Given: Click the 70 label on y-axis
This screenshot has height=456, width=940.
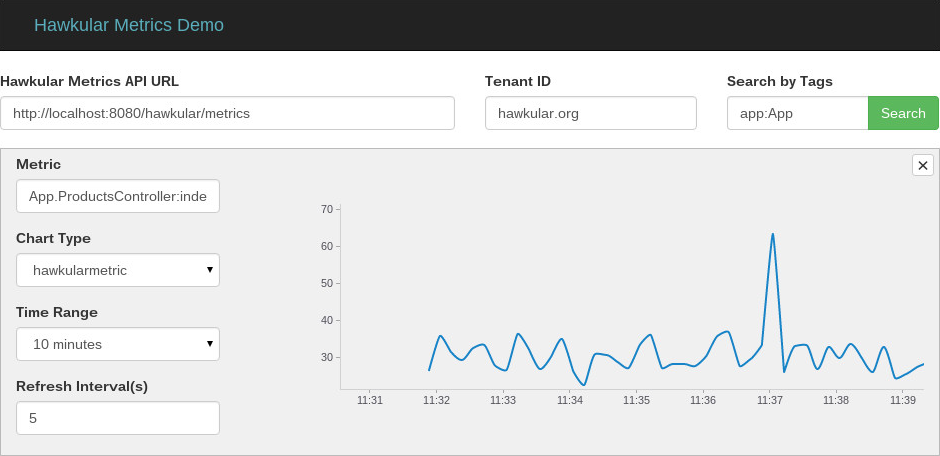Looking at the screenshot, I should (x=327, y=209).
